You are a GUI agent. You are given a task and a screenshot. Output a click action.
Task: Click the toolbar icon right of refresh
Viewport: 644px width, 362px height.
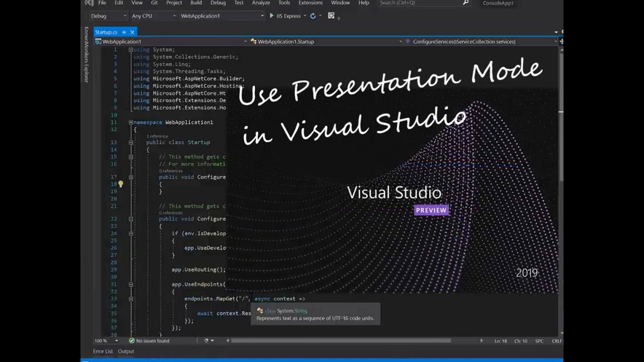click(x=331, y=16)
